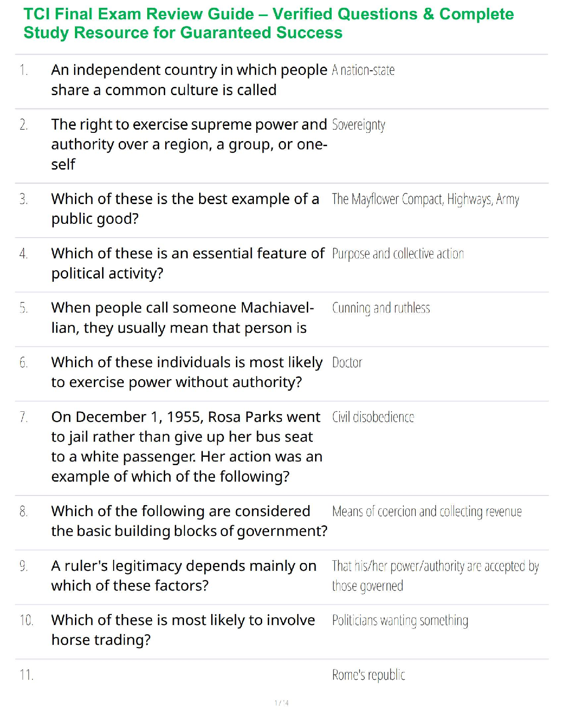This screenshot has height=728, width=563.
Task: Click 'The Mayflower Compact, Highways, Army' answer
Action: point(425,199)
